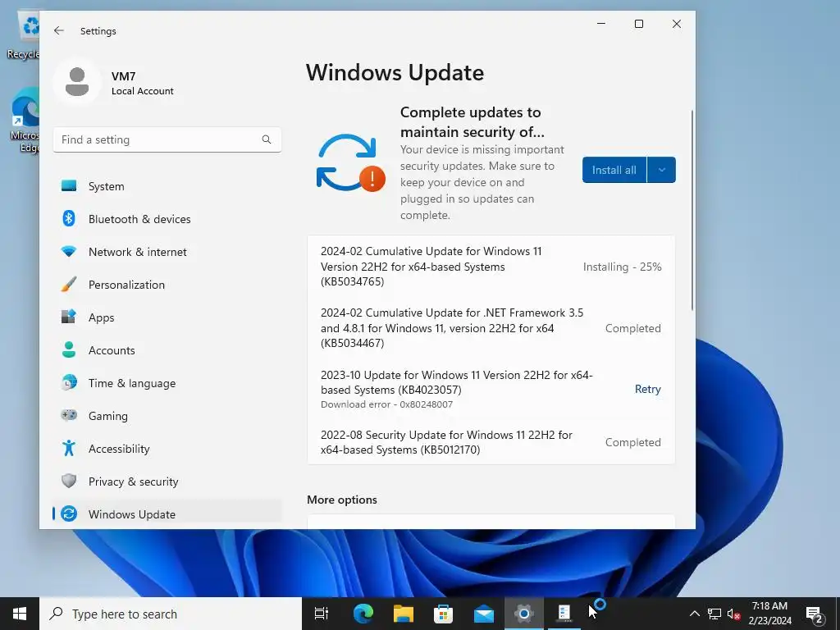Image resolution: width=840 pixels, height=630 pixels.
Task: Open the Accounts person icon
Action: click(69, 349)
